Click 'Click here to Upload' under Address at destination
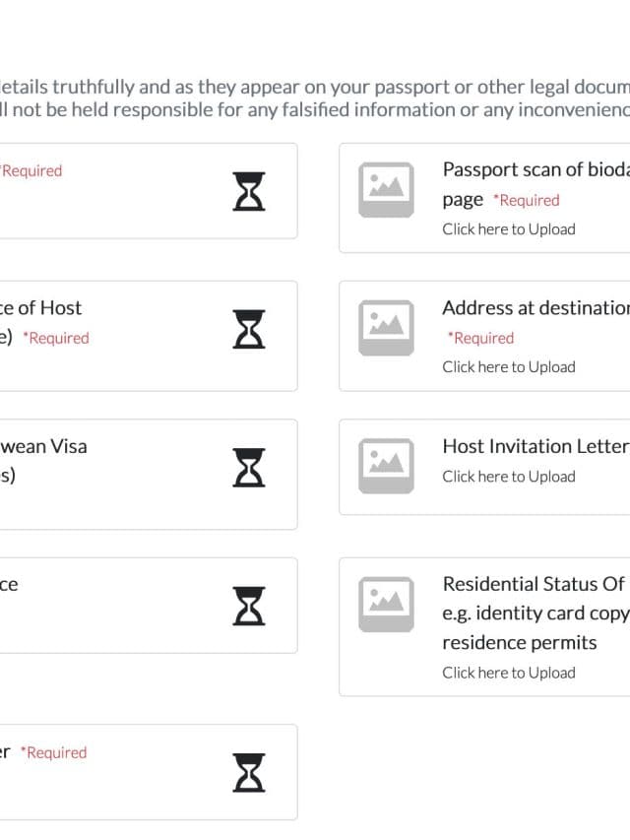Image resolution: width=630 pixels, height=840 pixels. 508,367
